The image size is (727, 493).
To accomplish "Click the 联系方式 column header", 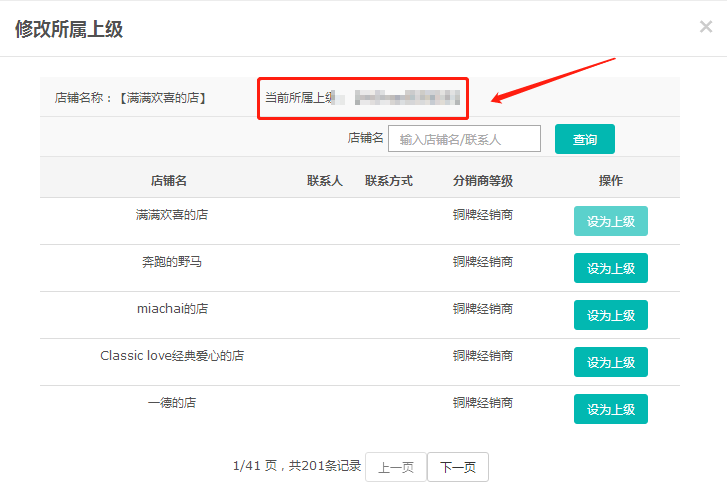I will click(389, 181).
